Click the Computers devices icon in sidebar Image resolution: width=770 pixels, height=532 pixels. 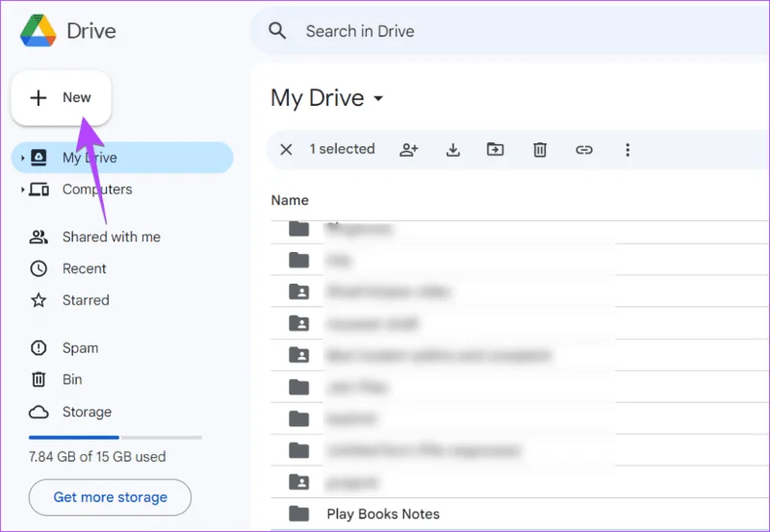38,190
